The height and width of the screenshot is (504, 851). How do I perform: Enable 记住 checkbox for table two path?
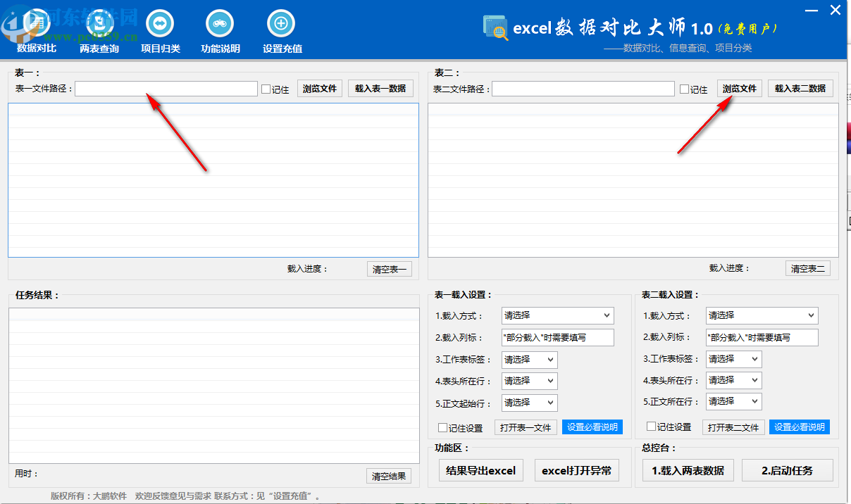click(684, 89)
